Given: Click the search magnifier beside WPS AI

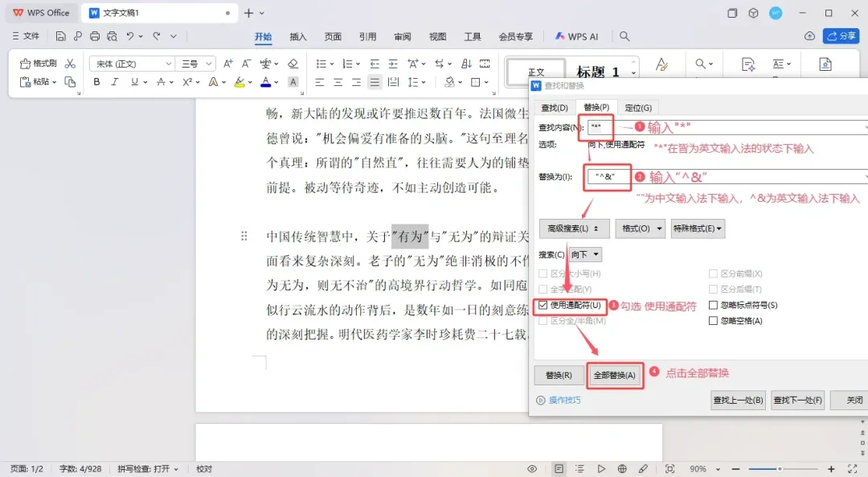Looking at the screenshot, I should 624,36.
